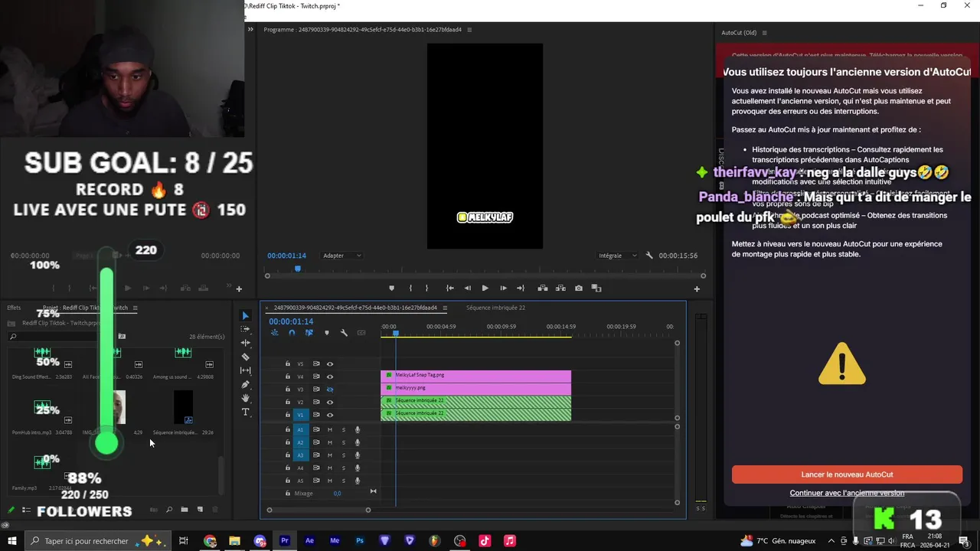Enable voice-over record on A3
The image size is (980, 551).
(357, 455)
